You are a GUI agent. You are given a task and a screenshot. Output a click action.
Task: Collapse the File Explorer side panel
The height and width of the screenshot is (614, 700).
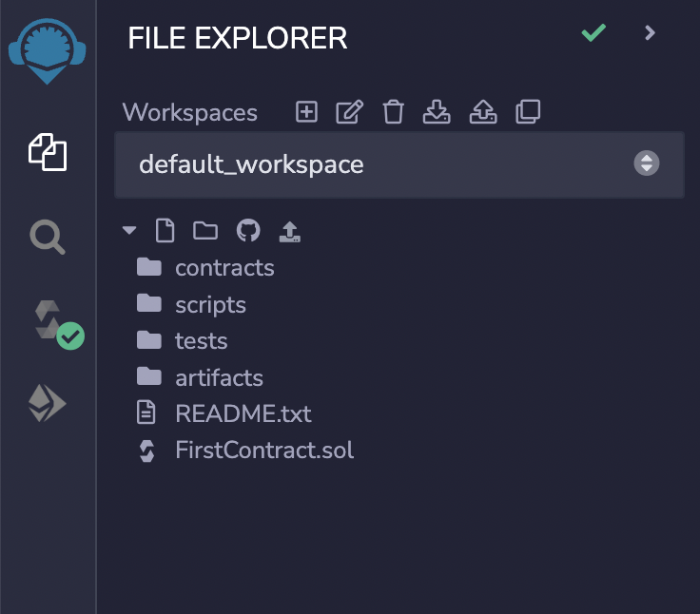tap(650, 32)
